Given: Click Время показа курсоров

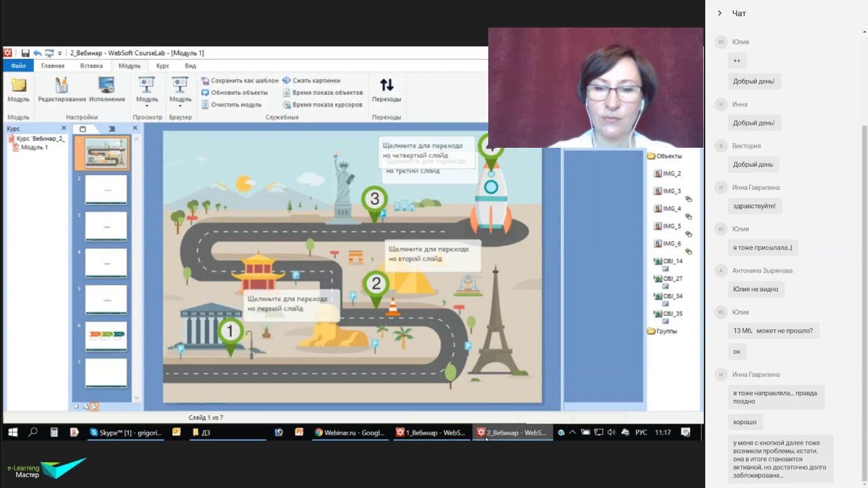Looking at the screenshot, I should pos(323,105).
